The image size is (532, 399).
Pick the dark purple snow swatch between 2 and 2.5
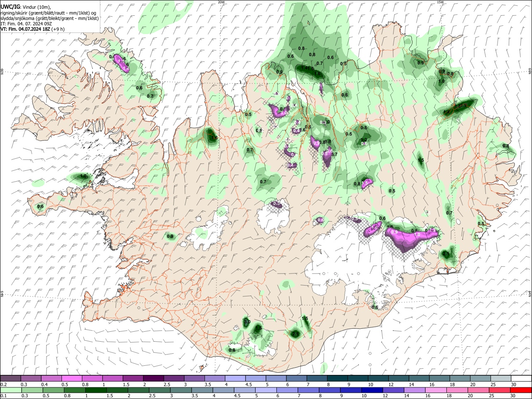(x=153, y=378)
